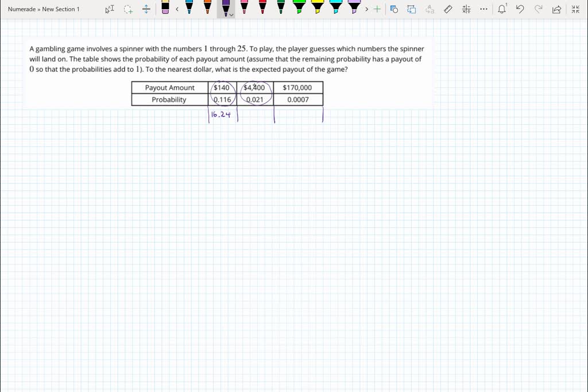Undo the last ink stroke
Screen dimensions: 588x392
(x=520, y=9)
